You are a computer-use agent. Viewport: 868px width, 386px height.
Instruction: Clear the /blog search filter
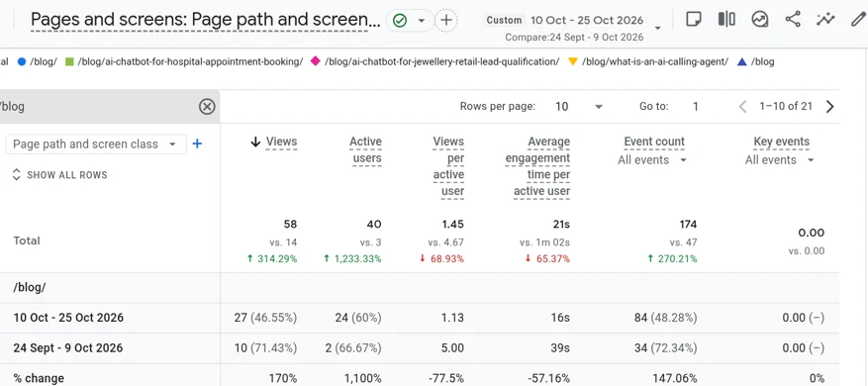coord(207,106)
